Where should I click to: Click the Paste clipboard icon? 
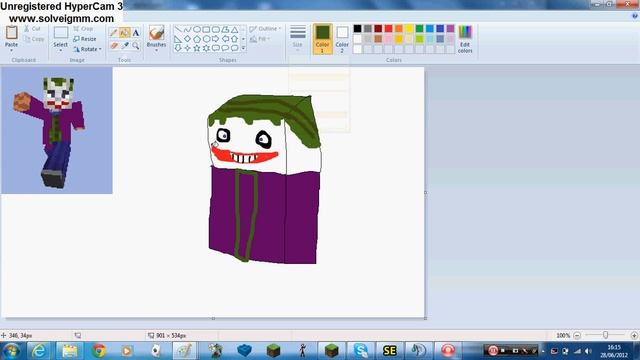(11, 33)
